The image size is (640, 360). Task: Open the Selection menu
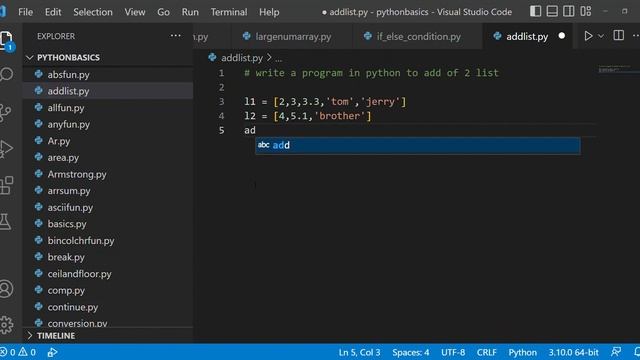93,12
